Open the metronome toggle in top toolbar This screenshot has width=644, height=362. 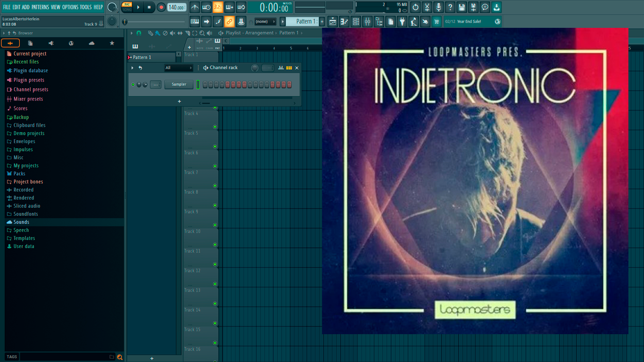195,7
